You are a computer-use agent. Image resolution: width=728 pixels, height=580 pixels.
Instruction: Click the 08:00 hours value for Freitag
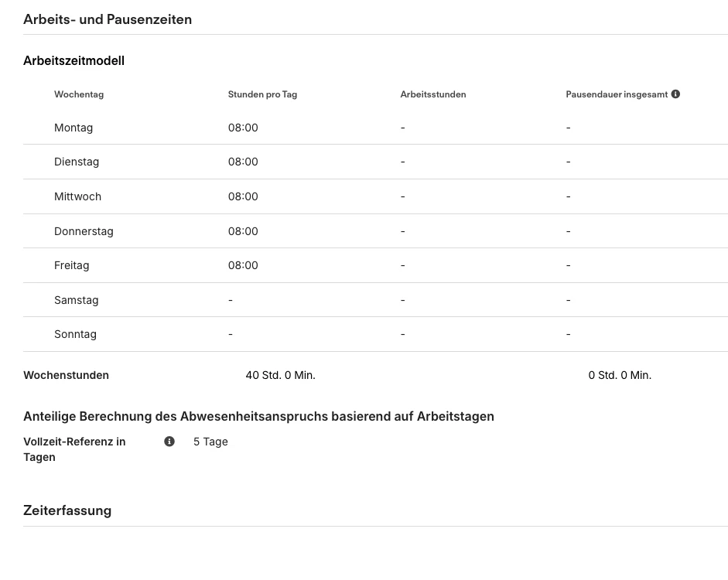[243, 265]
